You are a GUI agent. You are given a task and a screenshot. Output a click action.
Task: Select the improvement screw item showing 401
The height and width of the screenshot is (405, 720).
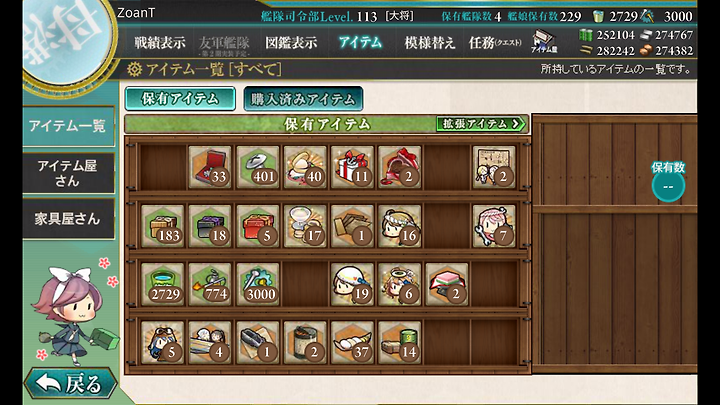(258, 167)
